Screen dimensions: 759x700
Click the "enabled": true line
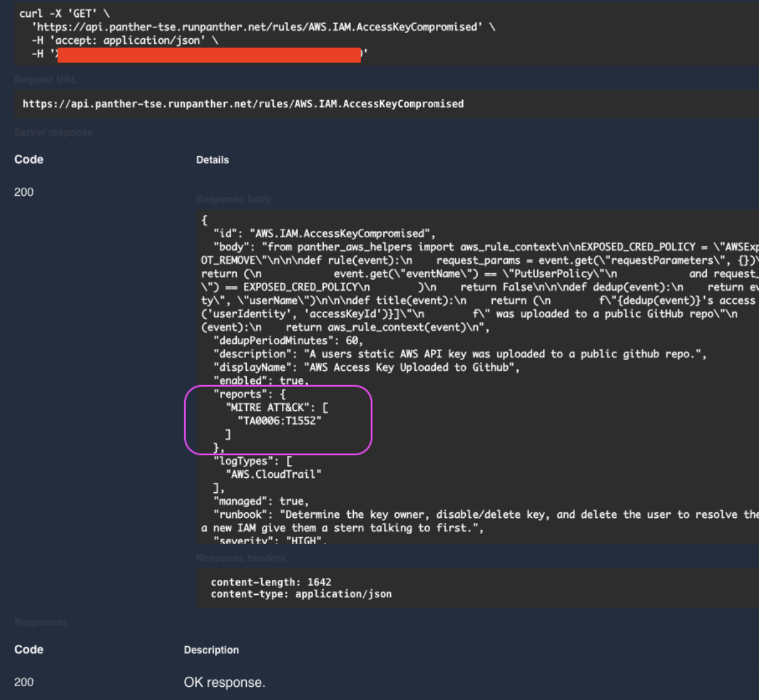pos(261,381)
